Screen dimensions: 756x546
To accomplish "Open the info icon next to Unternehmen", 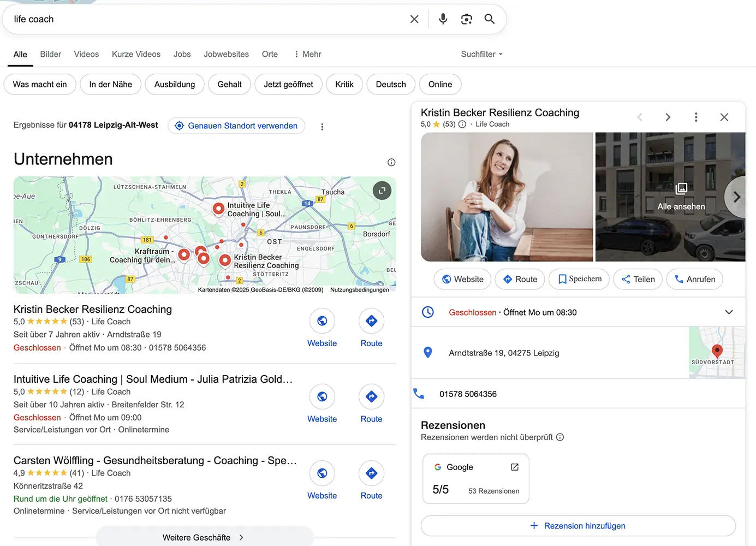I will pyautogui.click(x=391, y=162).
